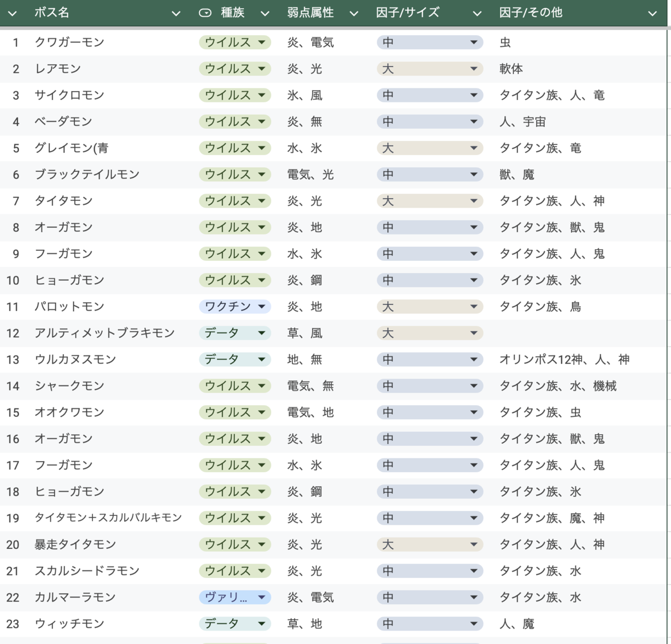
Task: Select the cell レアモン
Action: point(58,69)
